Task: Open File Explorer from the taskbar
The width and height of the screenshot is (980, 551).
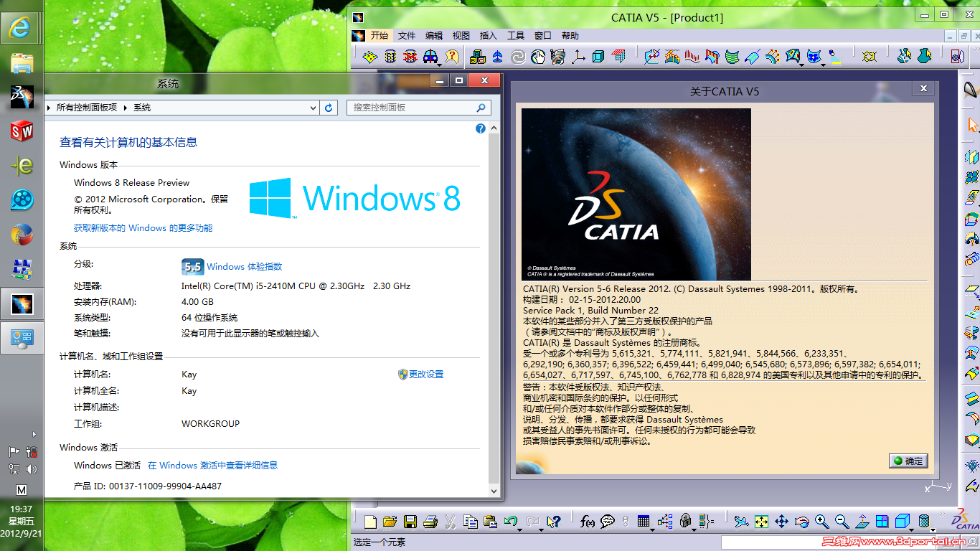Action: (22, 63)
